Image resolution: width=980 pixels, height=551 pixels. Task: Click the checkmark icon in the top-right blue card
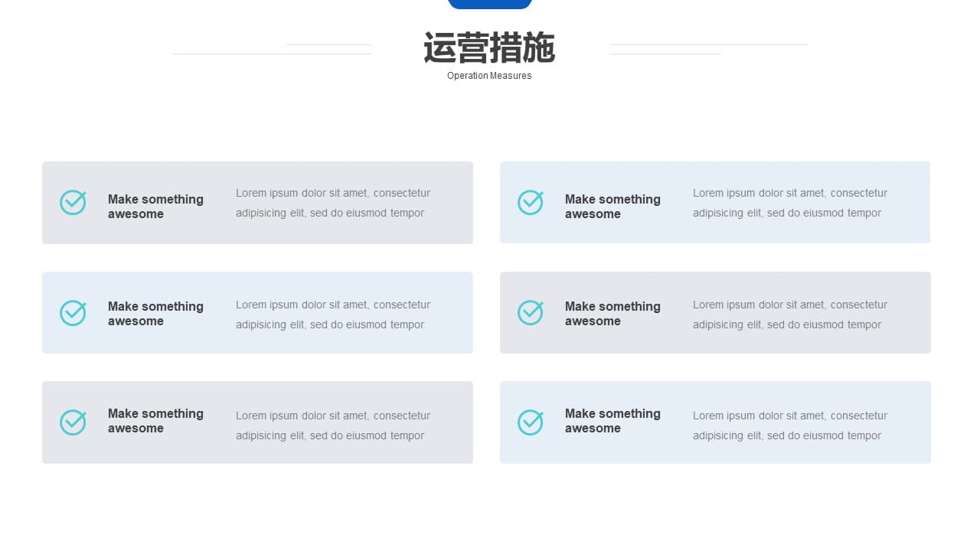531,203
